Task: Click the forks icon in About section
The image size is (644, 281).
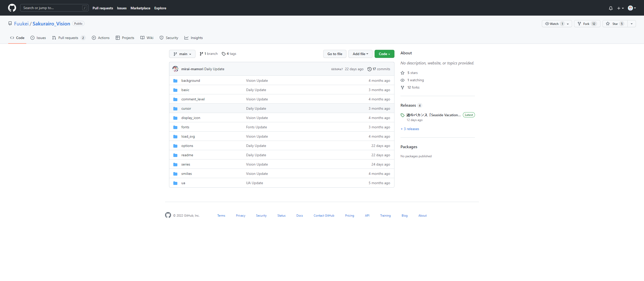Action: click(403, 88)
